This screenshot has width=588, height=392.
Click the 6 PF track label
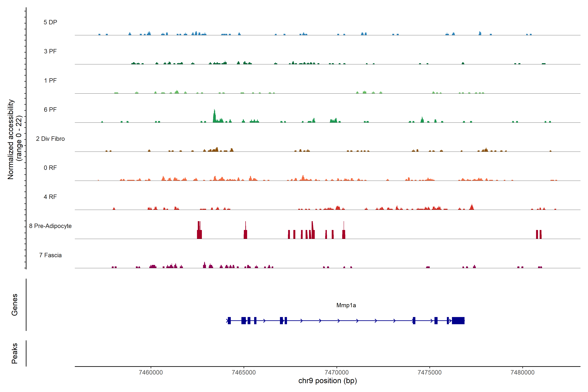50,109
